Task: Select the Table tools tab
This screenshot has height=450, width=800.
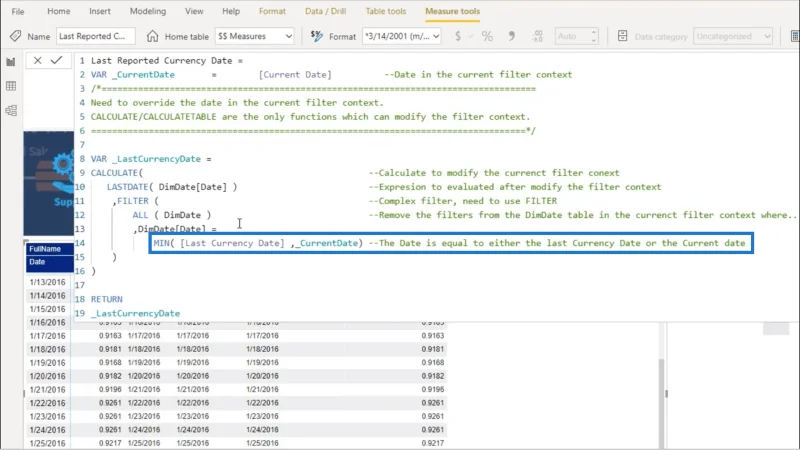Action: point(385,11)
